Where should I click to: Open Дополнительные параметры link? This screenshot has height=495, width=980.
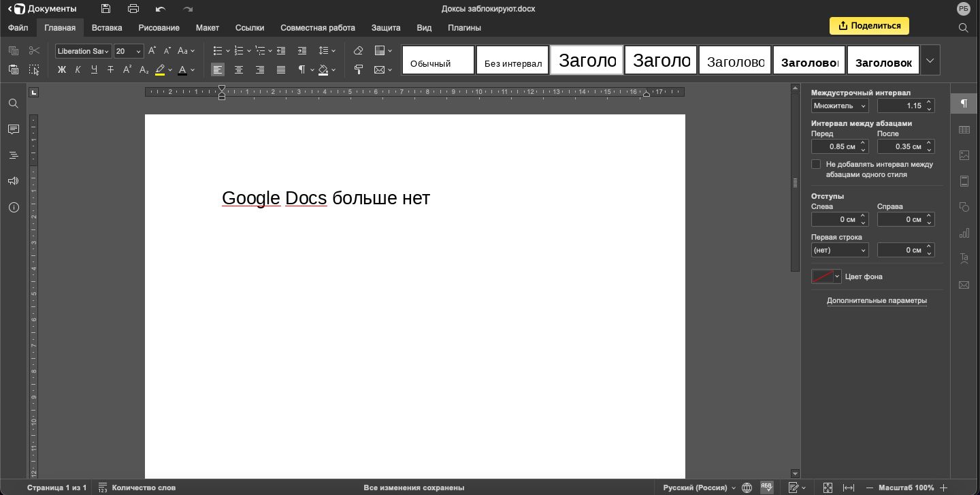[x=877, y=300]
